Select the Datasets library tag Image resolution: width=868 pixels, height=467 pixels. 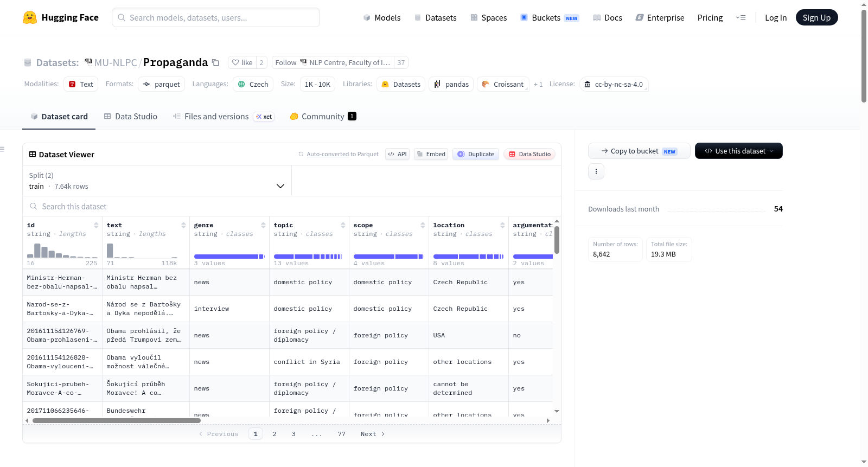pyautogui.click(x=401, y=84)
